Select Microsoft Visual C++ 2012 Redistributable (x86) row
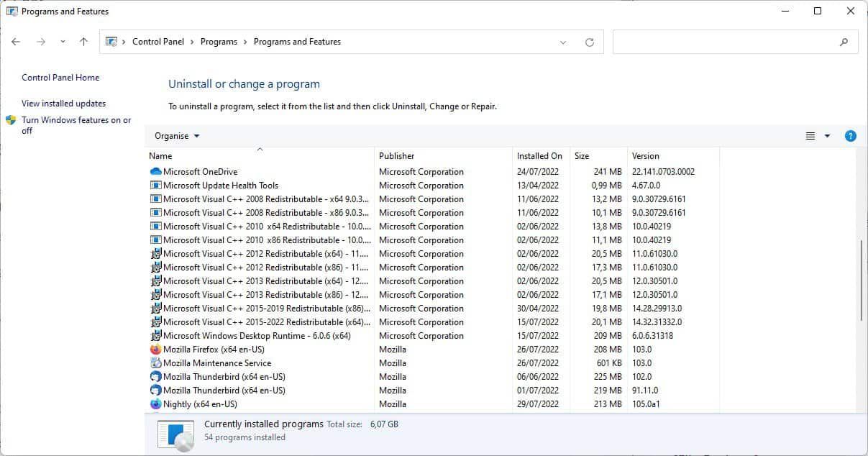Viewport: 868px width, 456px height. click(x=434, y=268)
